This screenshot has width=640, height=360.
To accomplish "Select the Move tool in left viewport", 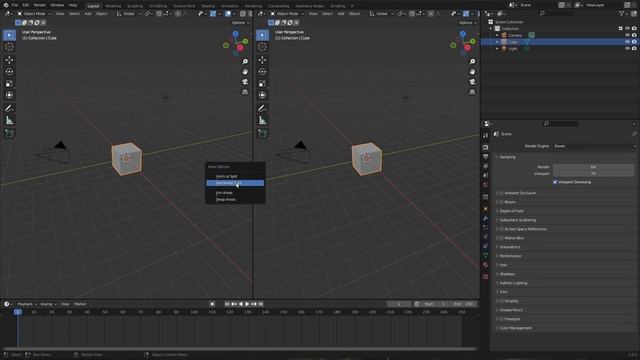I will coord(9,60).
